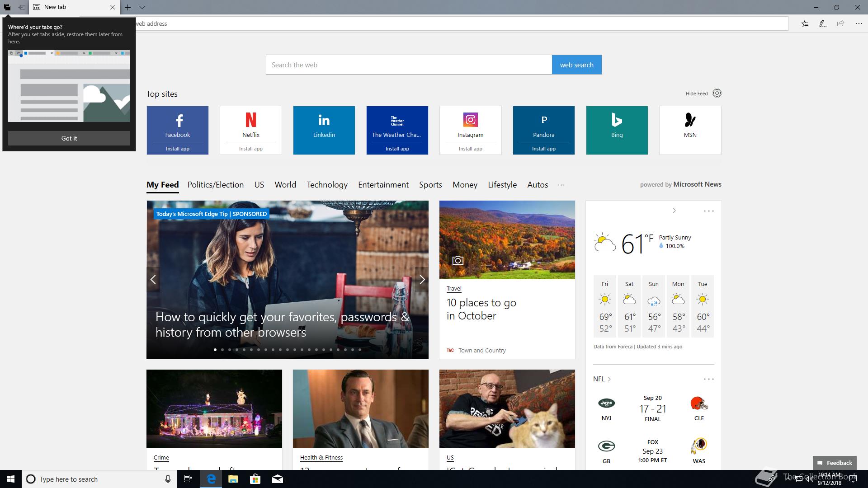Click Install app under Netflix

point(251,149)
